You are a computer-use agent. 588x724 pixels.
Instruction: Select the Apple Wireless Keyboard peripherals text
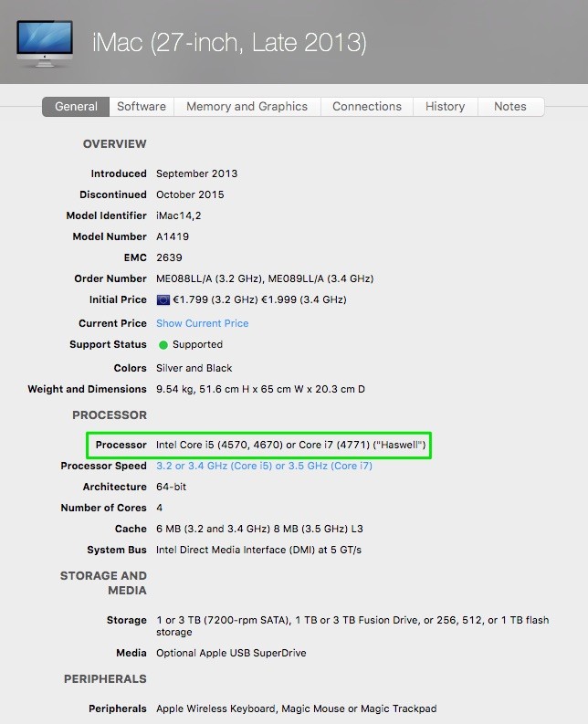tap(296, 708)
